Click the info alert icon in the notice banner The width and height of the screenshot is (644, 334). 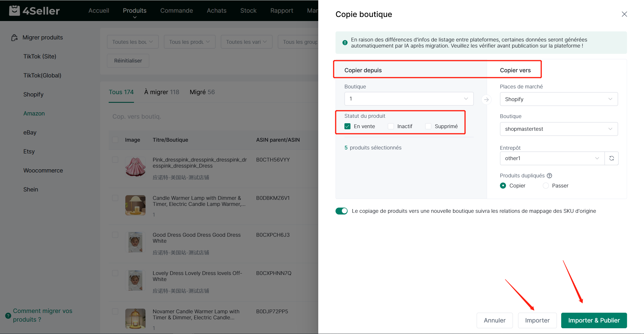click(345, 43)
